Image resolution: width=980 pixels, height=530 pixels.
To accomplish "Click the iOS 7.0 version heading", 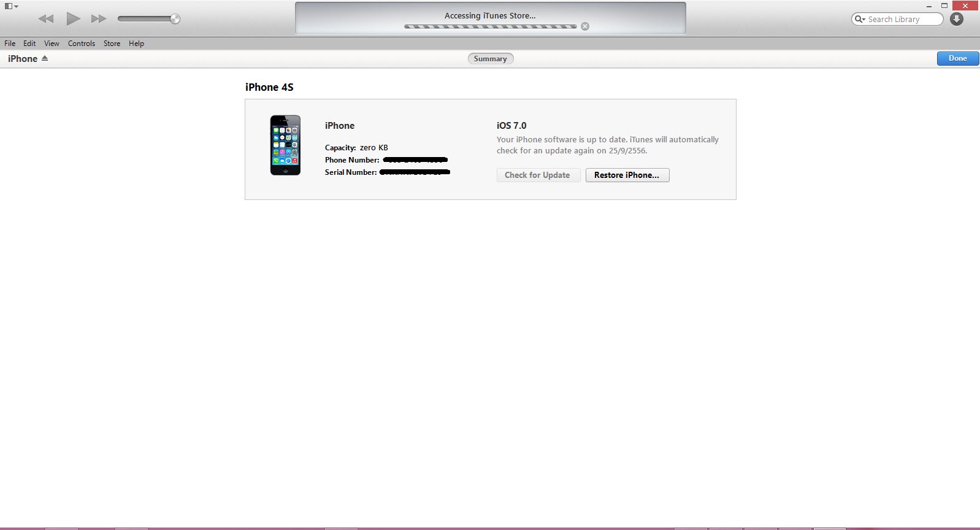I will point(511,126).
